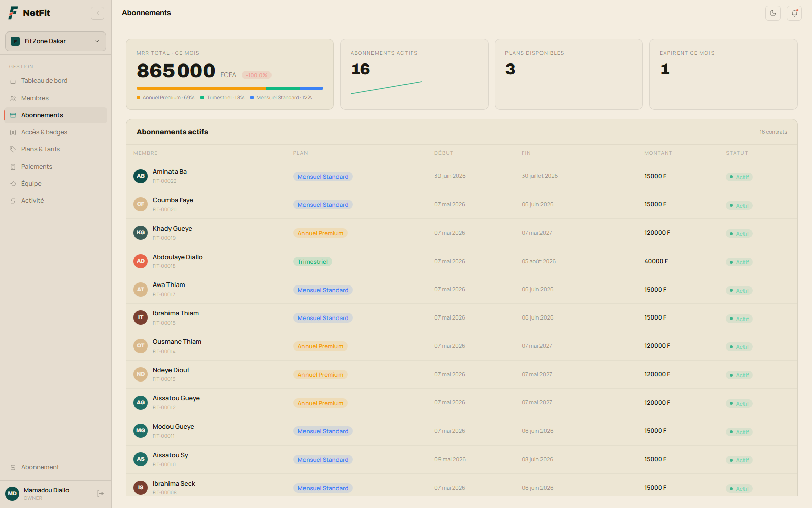Image resolution: width=812 pixels, height=508 pixels.
Task: Click the MRR plan distribution color bar
Action: coord(230,88)
